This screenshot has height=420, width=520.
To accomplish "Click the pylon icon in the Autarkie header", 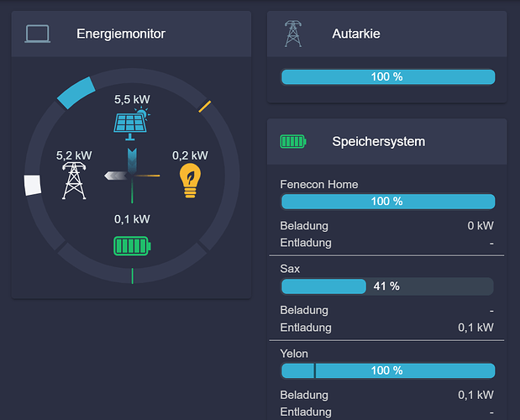I will point(293,34).
